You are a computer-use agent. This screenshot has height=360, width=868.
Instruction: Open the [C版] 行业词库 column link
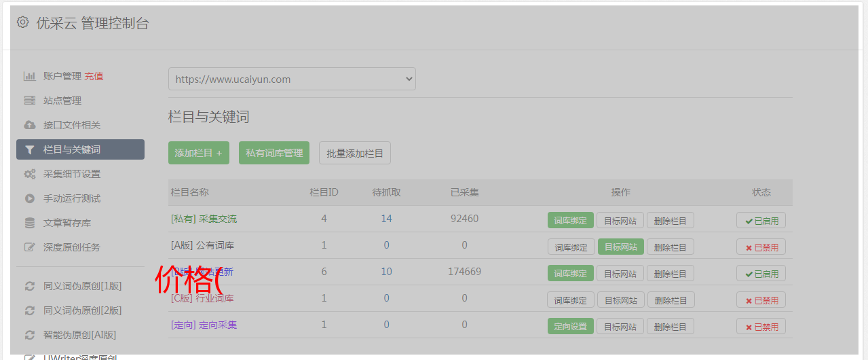[x=202, y=298]
